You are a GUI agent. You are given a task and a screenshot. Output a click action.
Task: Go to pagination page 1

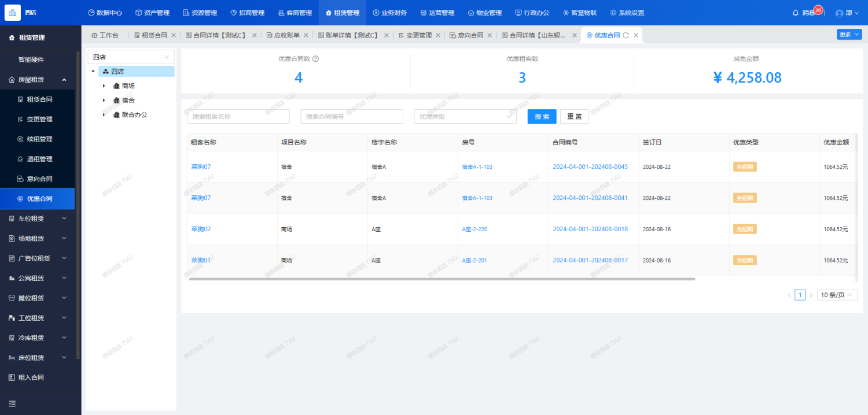(800, 295)
